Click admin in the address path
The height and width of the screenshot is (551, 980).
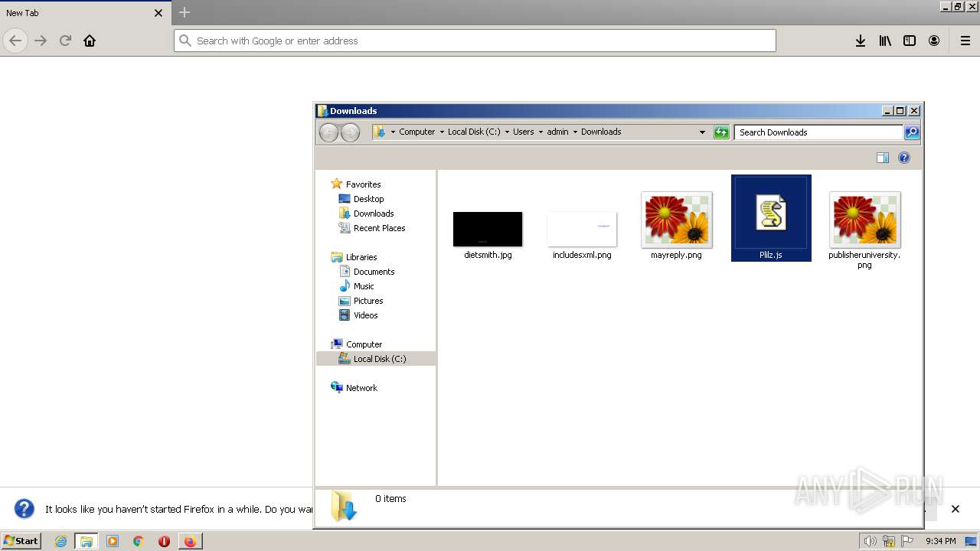coord(557,132)
